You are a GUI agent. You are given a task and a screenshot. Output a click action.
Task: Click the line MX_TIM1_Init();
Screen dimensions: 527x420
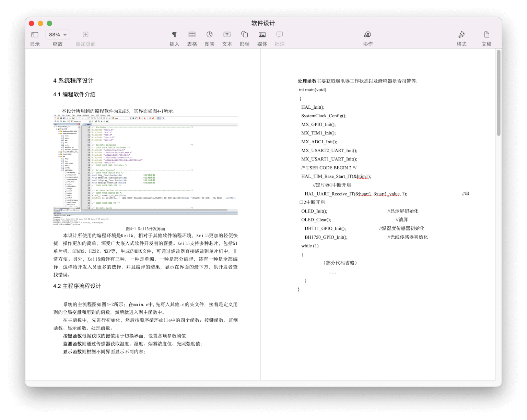click(319, 133)
